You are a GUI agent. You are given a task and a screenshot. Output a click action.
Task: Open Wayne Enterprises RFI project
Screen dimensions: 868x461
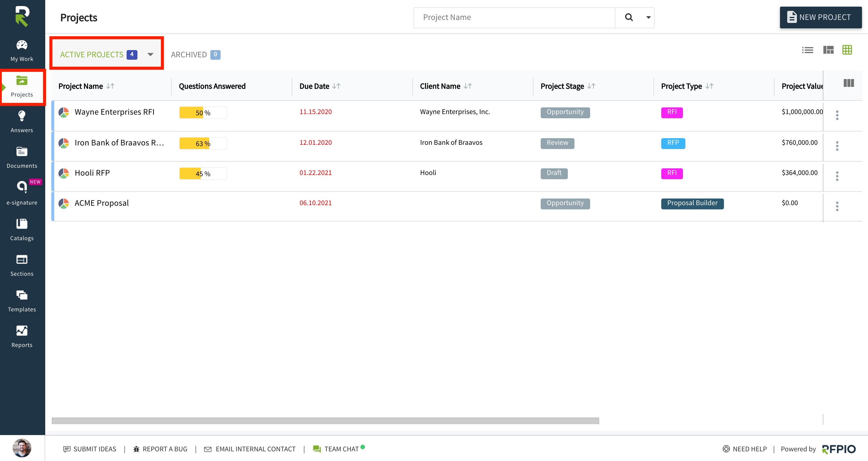[114, 112]
